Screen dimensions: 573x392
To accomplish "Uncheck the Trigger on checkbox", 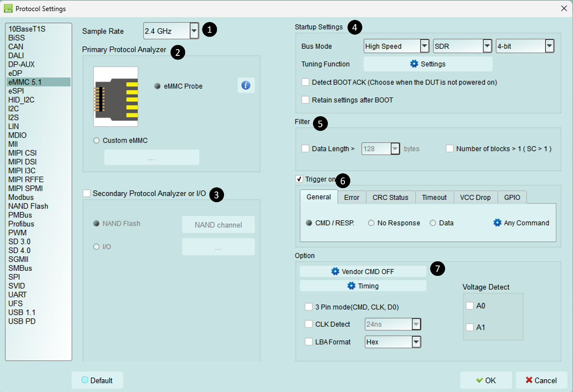I will point(299,179).
